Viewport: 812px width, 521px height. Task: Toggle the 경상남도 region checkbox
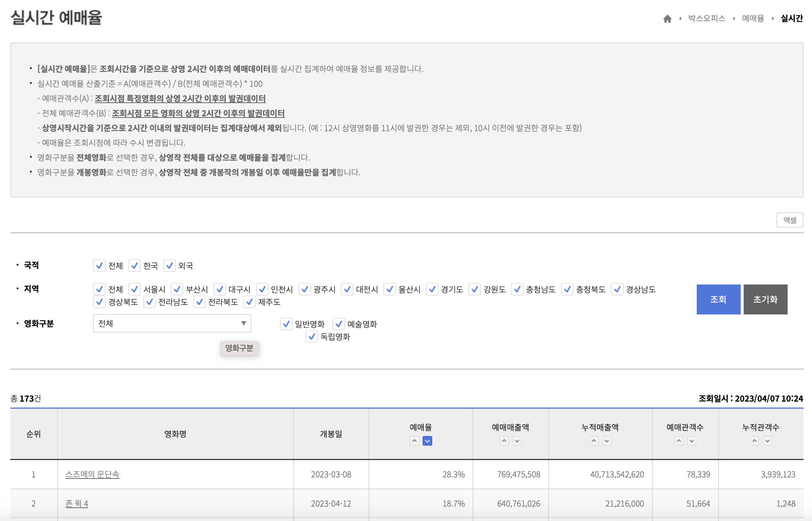pos(617,289)
